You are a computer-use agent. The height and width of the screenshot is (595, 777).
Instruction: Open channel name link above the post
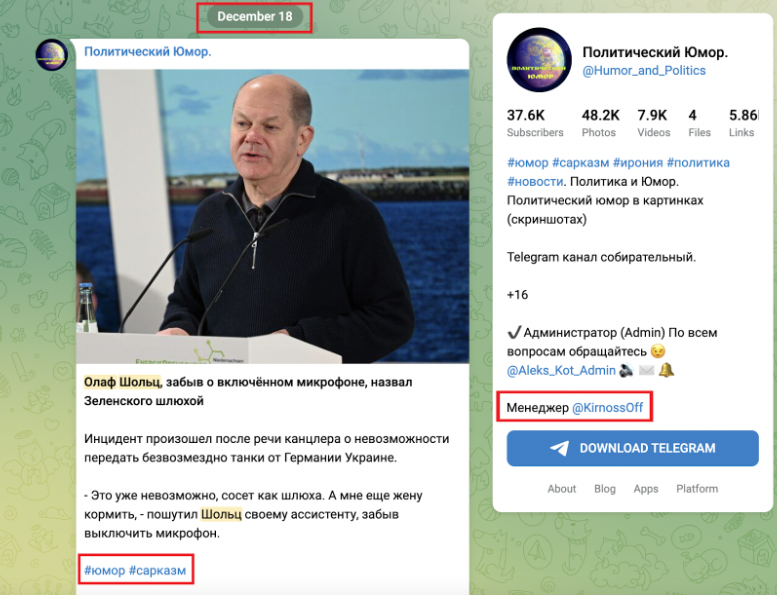pos(148,52)
